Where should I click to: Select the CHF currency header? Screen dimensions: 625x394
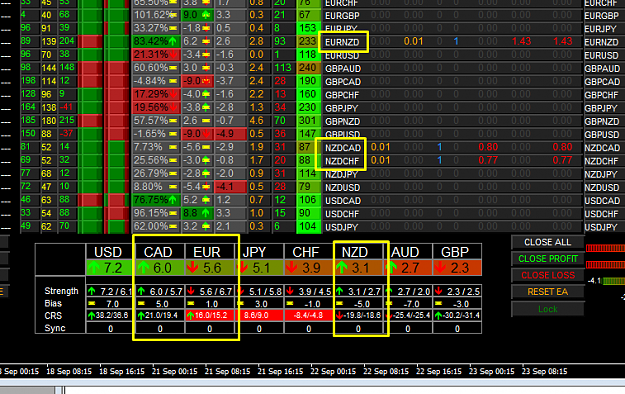[x=306, y=252]
